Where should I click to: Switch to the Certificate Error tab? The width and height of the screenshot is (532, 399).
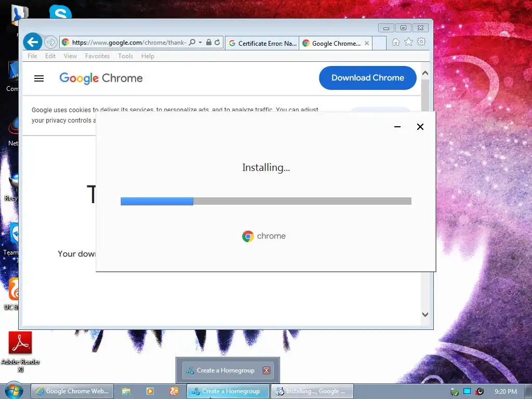tap(262, 43)
